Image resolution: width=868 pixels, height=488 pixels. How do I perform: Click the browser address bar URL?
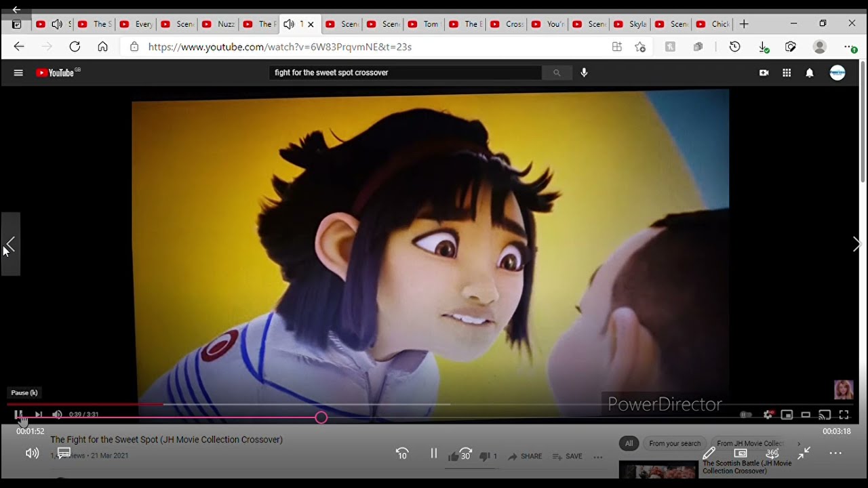[x=279, y=47]
